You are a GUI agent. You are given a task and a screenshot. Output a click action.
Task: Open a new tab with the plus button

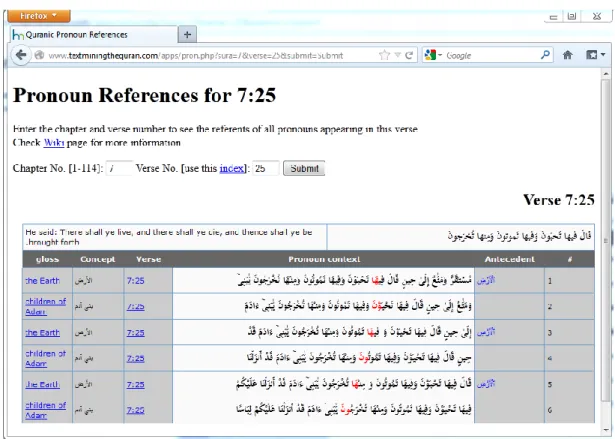187,35
